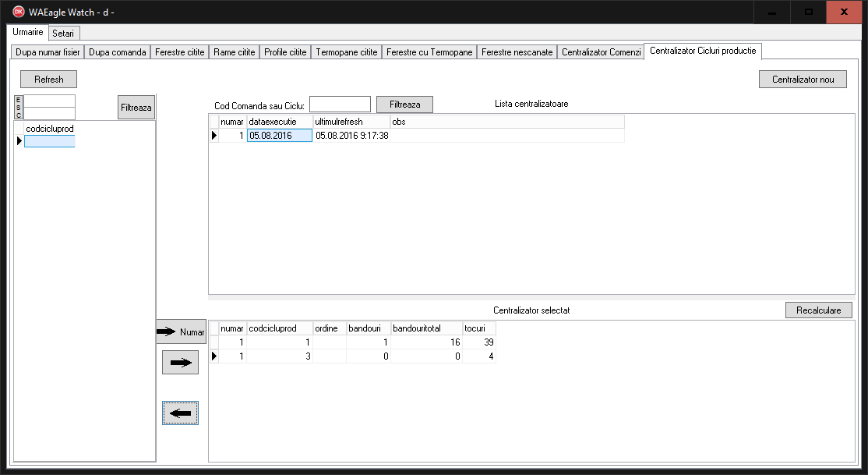
Task: Click the right arrow Numar button
Action: point(181,331)
